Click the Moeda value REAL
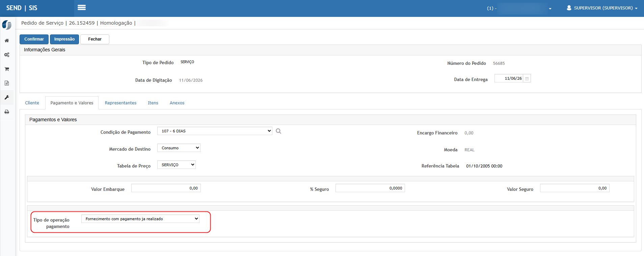Screen dimensions: 644x256 [x=469, y=150]
